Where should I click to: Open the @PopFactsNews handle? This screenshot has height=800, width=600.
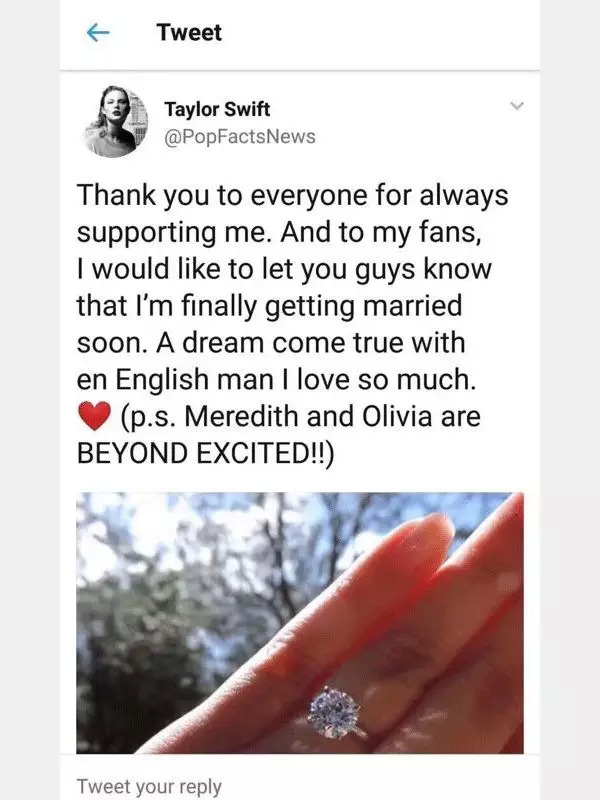click(x=240, y=137)
